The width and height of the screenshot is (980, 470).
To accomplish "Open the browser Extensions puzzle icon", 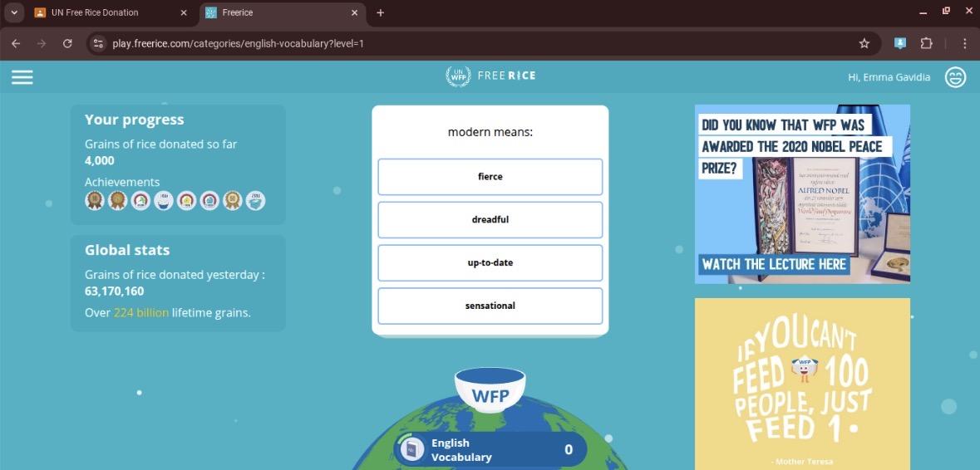I will 926,44.
